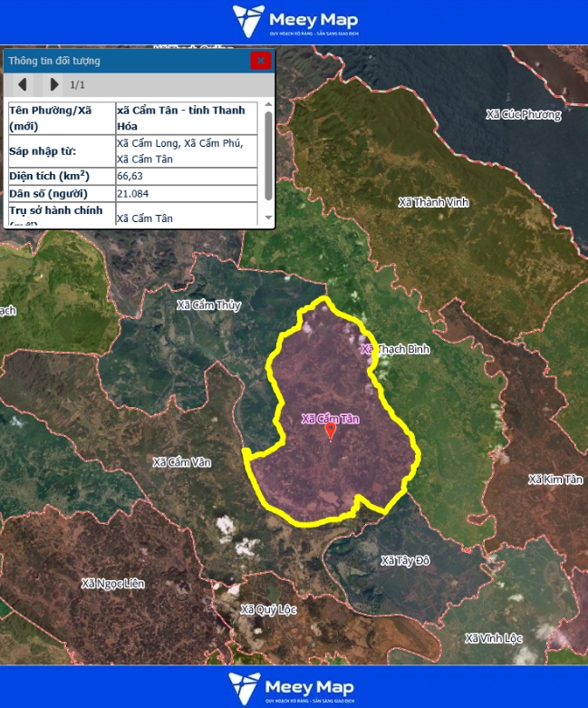588x708 pixels.
Task: Click the info panel vertical scrollbar thumb
Action: (x=267, y=154)
